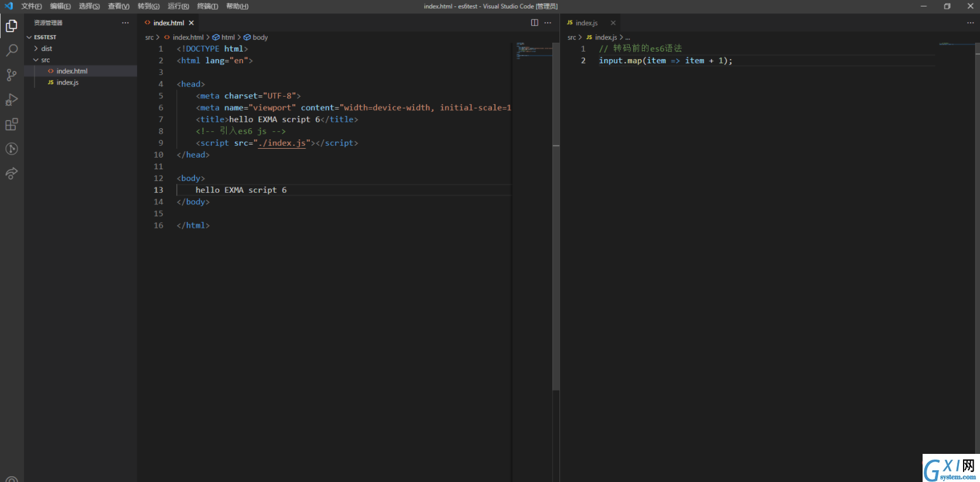Open the Source Control view
The image size is (980, 482).
tap(12, 75)
